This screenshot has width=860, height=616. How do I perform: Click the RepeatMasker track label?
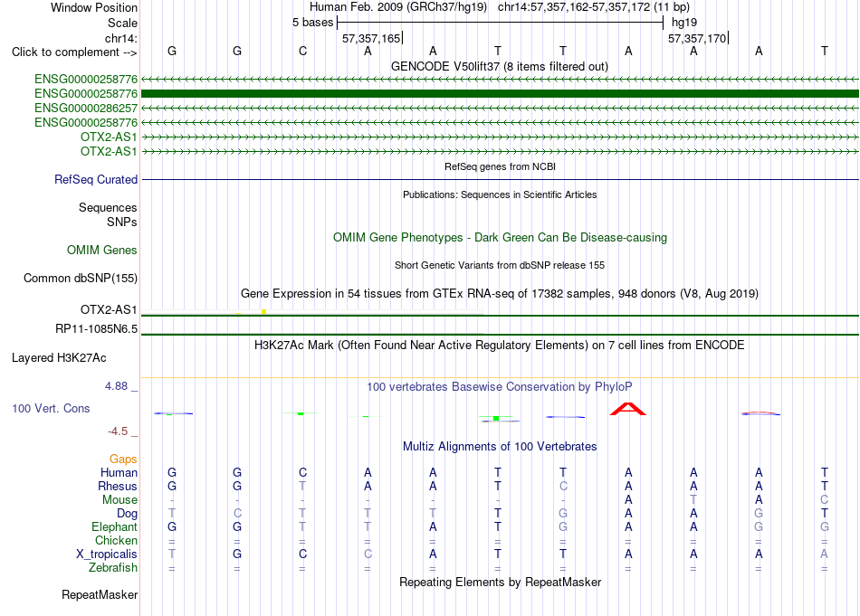pyautogui.click(x=100, y=594)
